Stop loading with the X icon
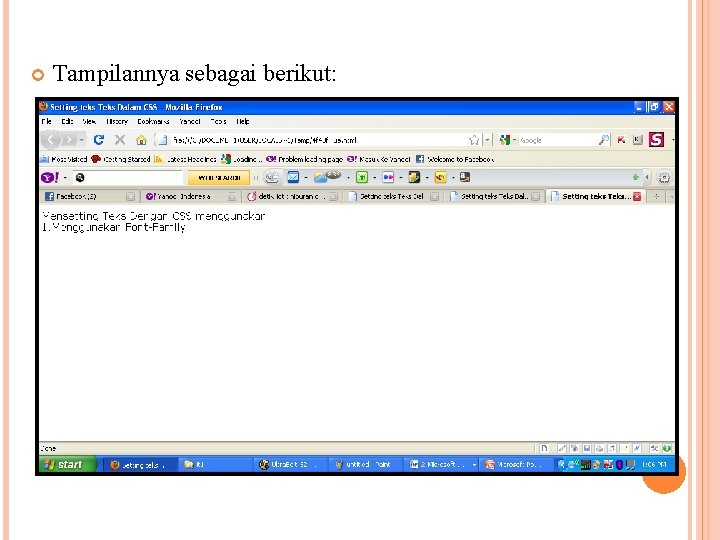Screen dimensions: 720x540 coord(120,140)
